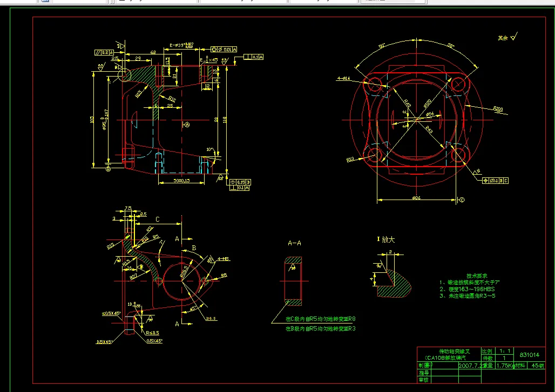
Task: Select the 4-Φ14 hole callout
Action: 343,79
